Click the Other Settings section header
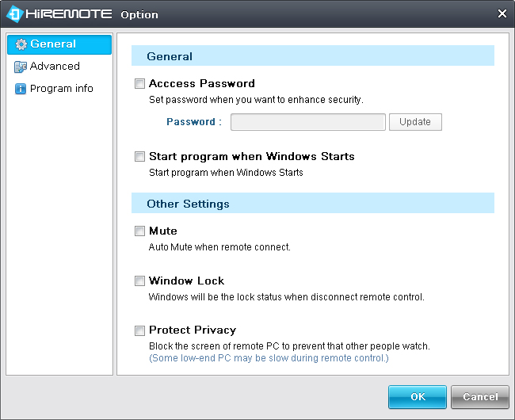This screenshot has width=515, height=420. click(x=313, y=203)
